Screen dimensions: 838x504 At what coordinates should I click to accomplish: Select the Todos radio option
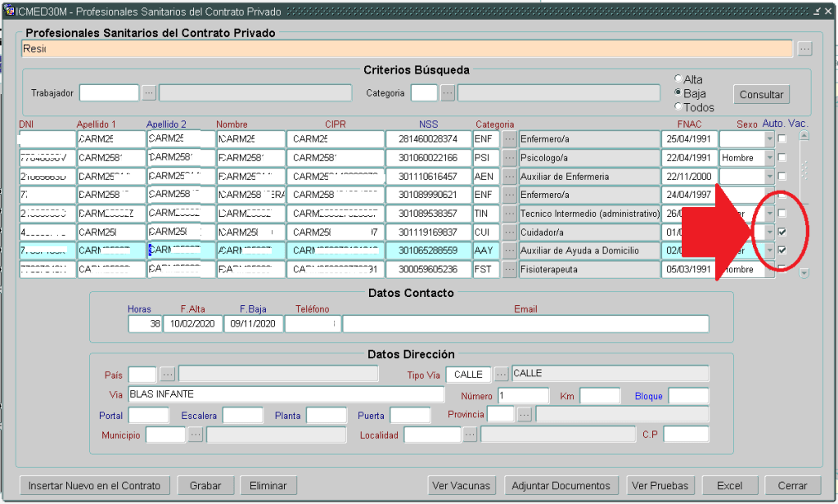click(678, 107)
